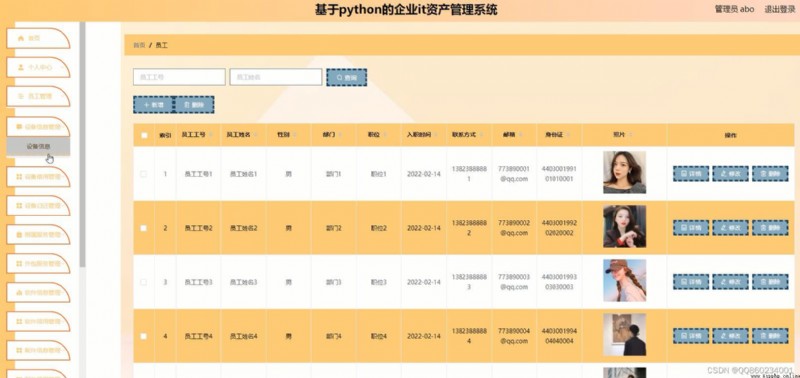Viewport: 800px width, 378px height.
Task: Sort table by 员工姓名 column arrows
Action: (256, 135)
